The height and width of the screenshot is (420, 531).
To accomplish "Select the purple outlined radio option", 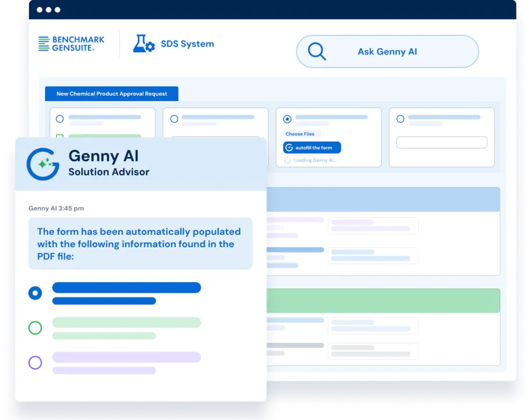I will tap(35, 363).
